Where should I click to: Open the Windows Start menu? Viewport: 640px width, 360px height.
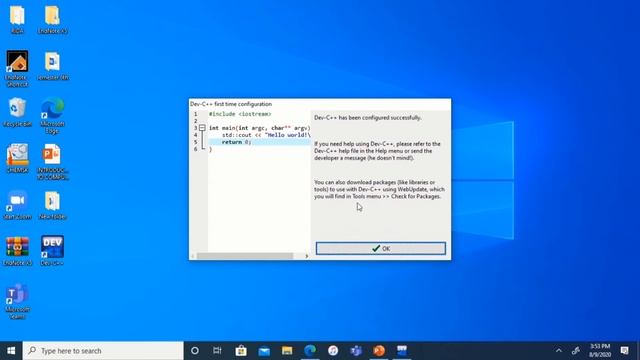tap(11, 351)
